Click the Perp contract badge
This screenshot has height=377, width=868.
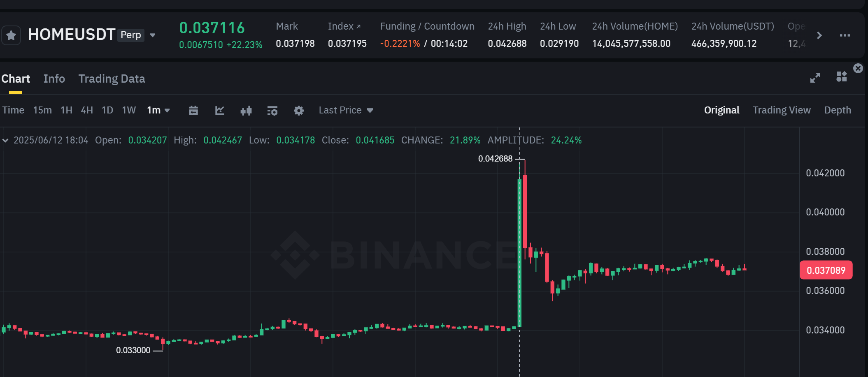tap(131, 35)
